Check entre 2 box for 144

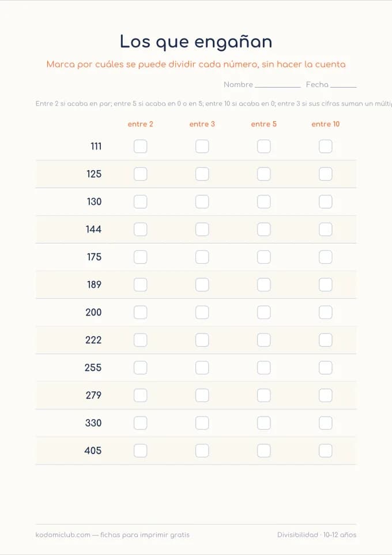coord(141,230)
